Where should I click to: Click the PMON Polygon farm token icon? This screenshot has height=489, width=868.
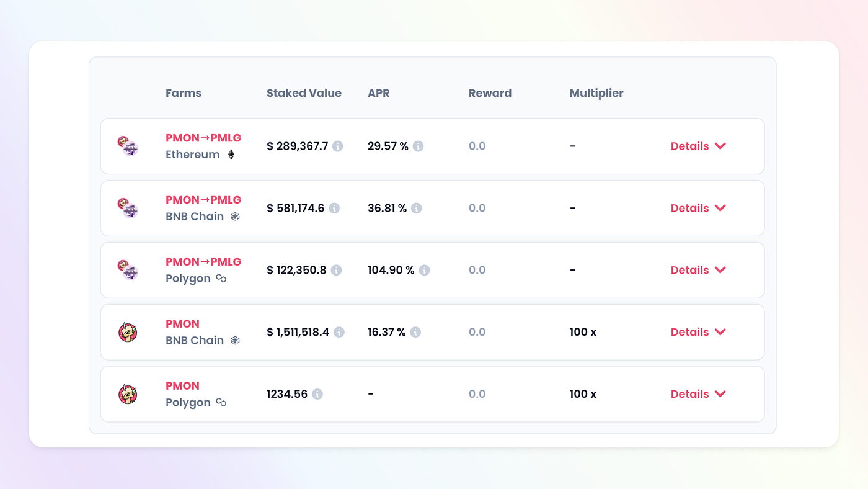pyautogui.click(x=128, y=394)
